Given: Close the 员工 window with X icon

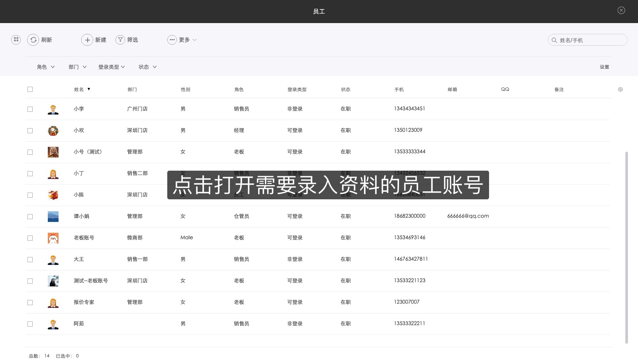Looking at the screenshot, I should (x=621, y=10).
